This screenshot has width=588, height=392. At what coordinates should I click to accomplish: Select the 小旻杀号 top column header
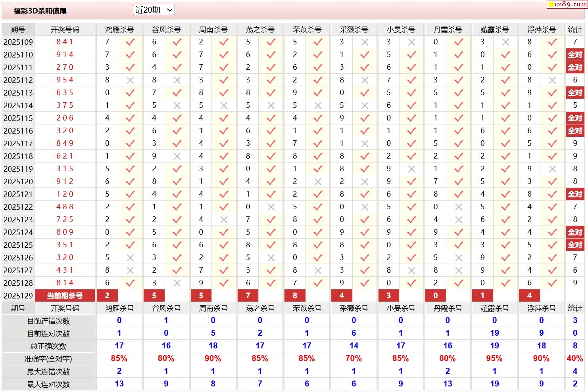tap(401, 30)
